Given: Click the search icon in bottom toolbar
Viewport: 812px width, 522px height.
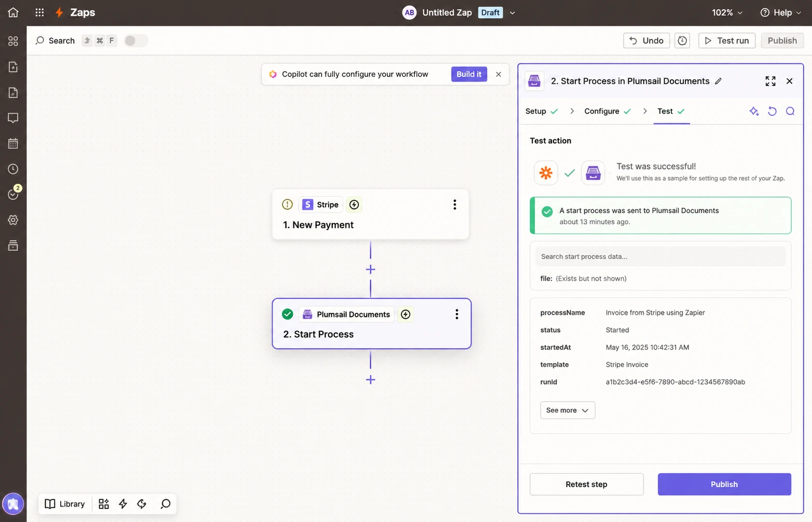Looking at the screenshot, I should [x=166, y=504].
